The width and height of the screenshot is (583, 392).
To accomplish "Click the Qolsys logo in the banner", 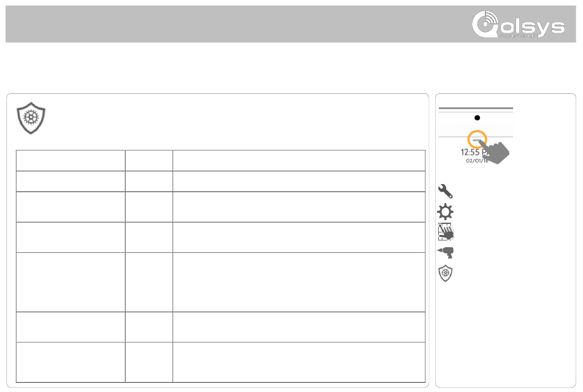I will 518,24.
